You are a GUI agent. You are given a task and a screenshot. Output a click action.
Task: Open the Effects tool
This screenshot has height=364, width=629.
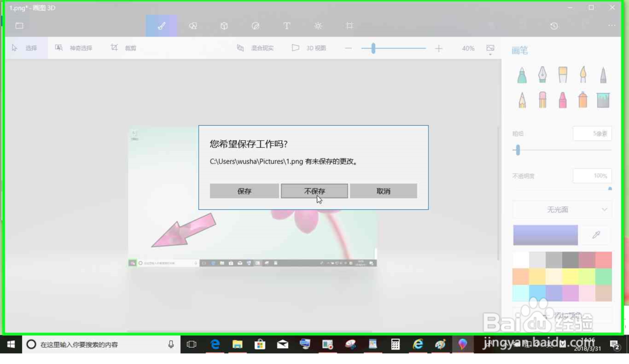tap(318, 26)
